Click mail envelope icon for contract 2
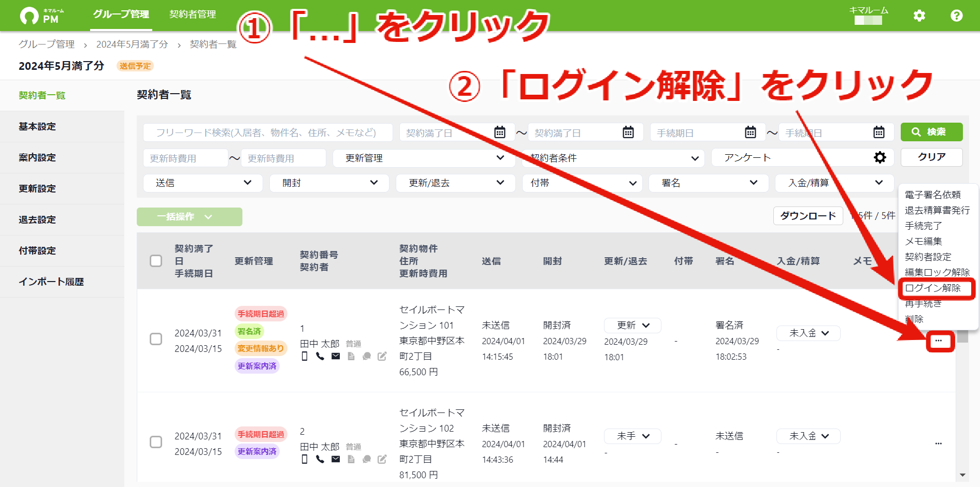This screenshot has height=487, width=980. [x=336, y=459]
